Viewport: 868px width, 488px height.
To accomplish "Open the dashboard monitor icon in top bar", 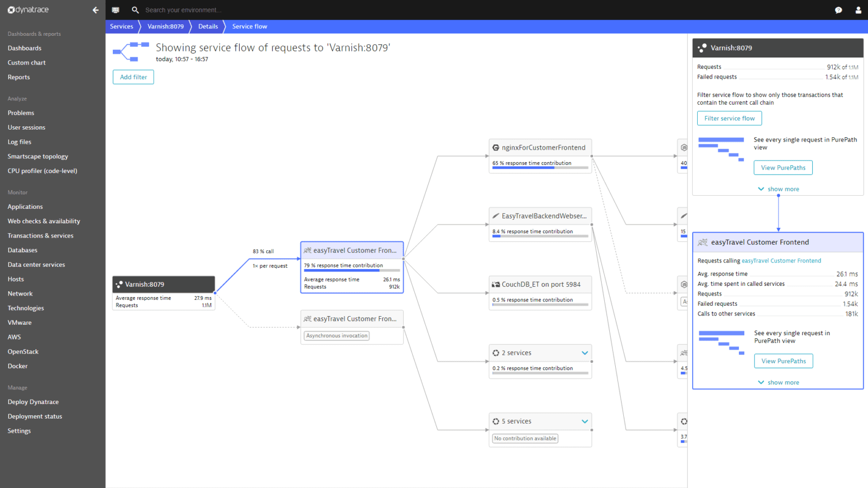I will point(116,10).
